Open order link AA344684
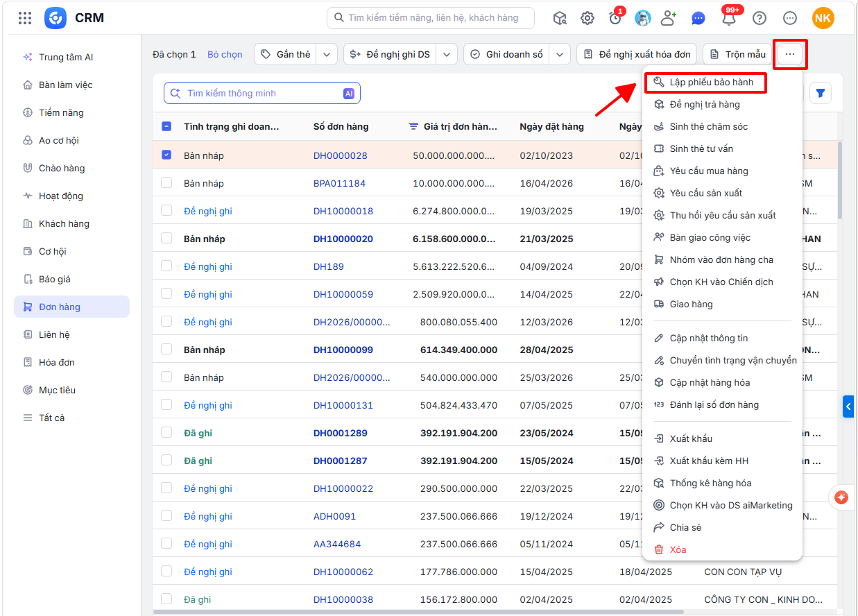Screen dimensions: 858x616 (x=337, y=544)
